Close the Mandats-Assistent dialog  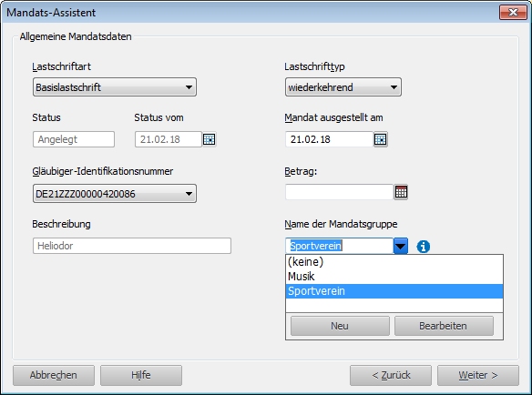(x=513, y=13)
